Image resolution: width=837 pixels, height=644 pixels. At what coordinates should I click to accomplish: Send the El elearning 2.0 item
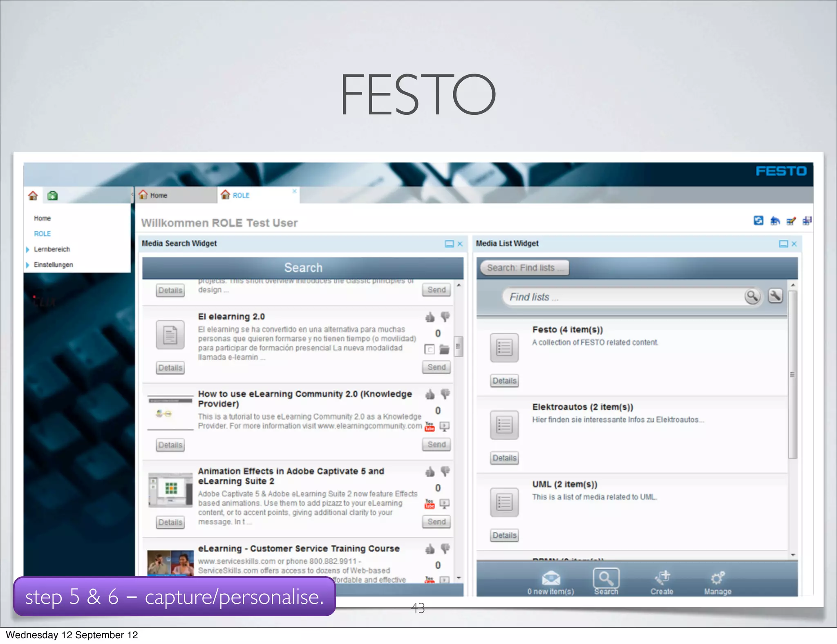point(436,367)
